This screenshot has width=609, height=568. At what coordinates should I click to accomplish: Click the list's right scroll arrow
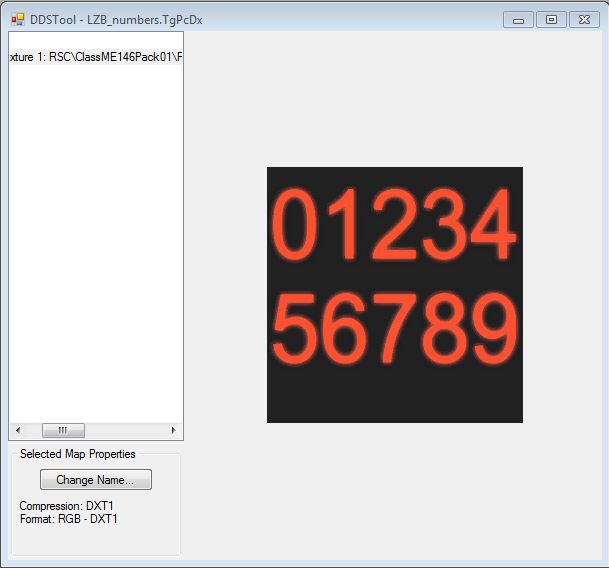pos(173,430)
